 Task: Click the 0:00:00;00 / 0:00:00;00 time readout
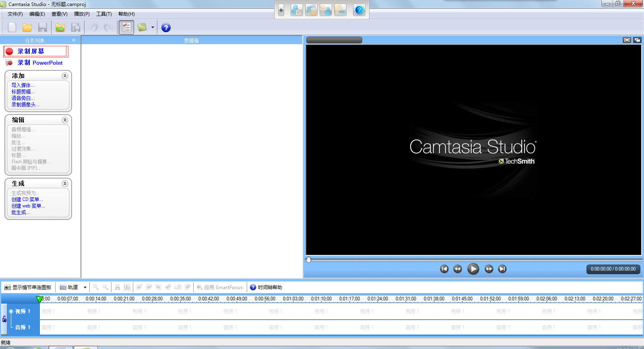pos(613,269)
